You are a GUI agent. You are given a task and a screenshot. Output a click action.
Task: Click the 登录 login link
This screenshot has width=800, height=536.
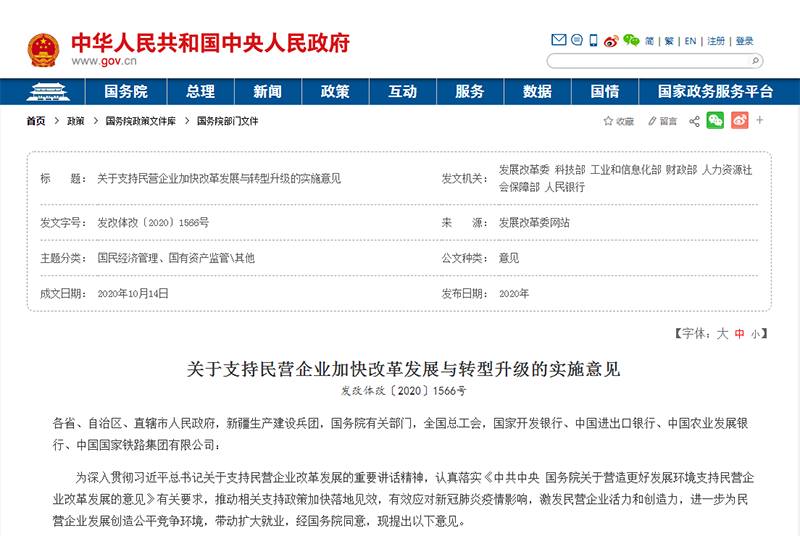click(744, 41)
